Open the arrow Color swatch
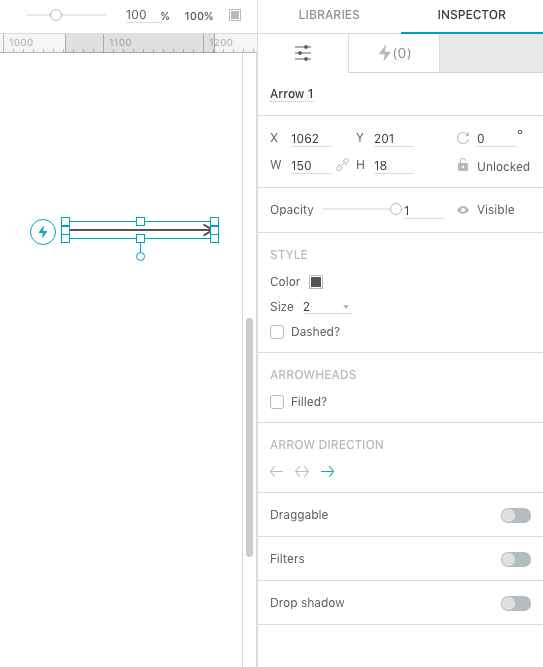 tap(316, 282)
